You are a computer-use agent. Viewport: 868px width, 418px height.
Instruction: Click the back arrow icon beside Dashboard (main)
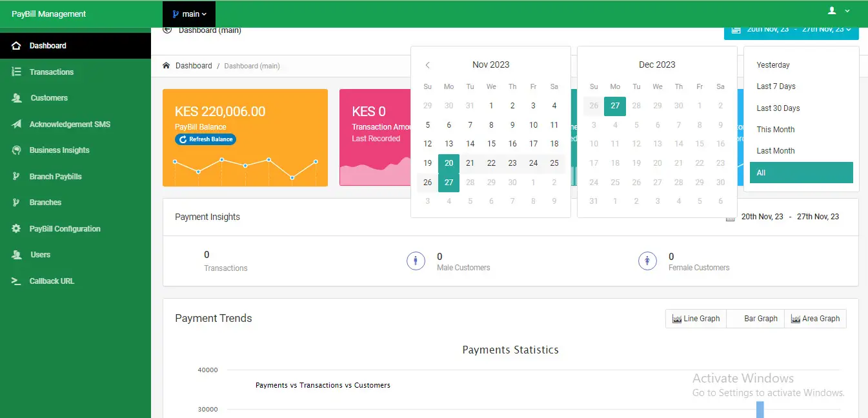(x=168, y=30)
